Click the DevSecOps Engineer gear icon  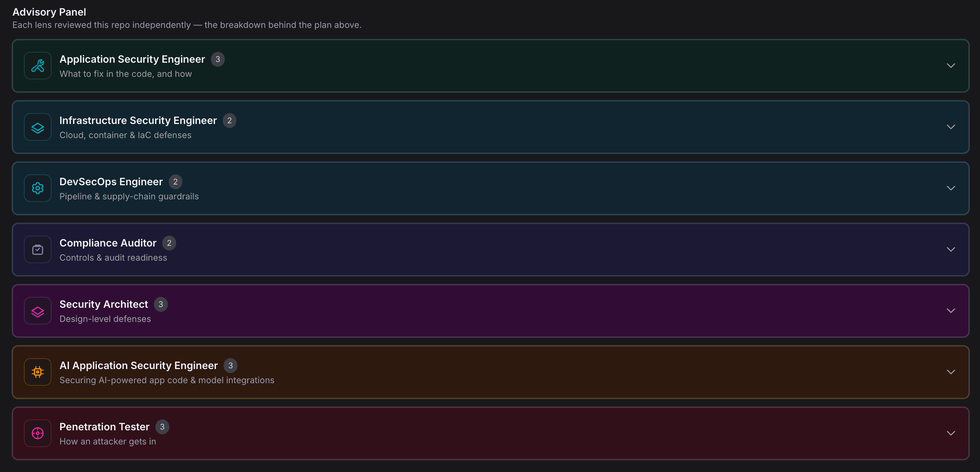[38, 189]
